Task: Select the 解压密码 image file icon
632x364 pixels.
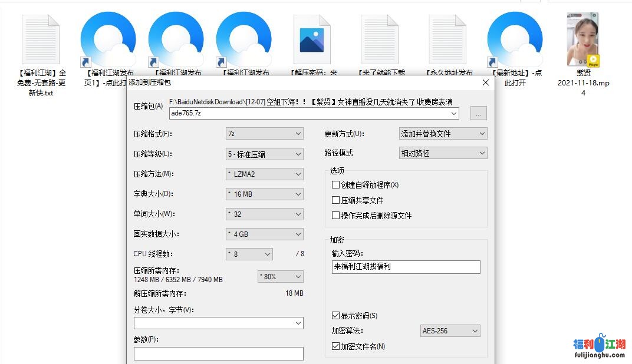Action: pos(311,39)
